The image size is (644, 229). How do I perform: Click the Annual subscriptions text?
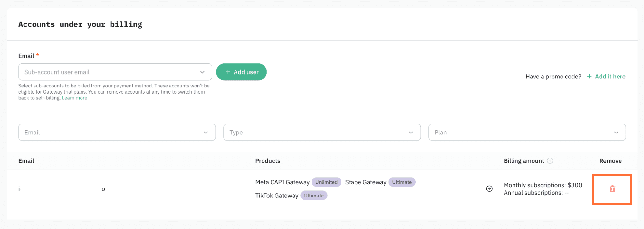[x=536, y=193]
